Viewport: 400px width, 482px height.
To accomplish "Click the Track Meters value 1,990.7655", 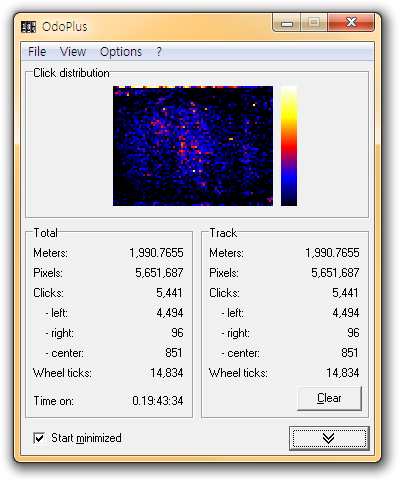I will pyautogui.click(x=332, y=253).
